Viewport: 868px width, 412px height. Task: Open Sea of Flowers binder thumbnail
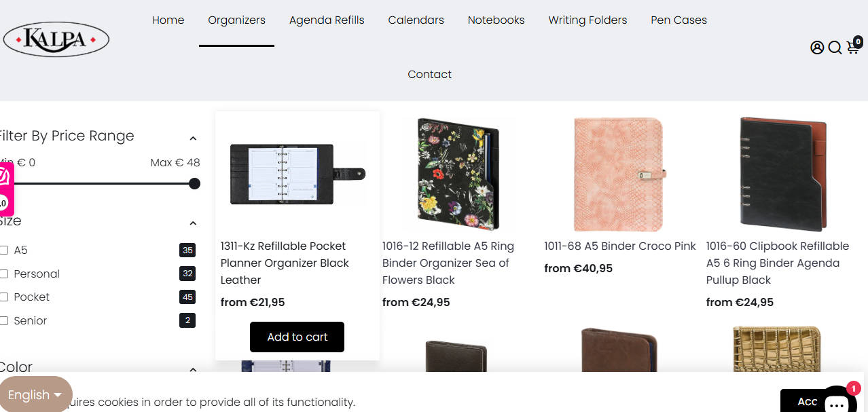(458, 174)
